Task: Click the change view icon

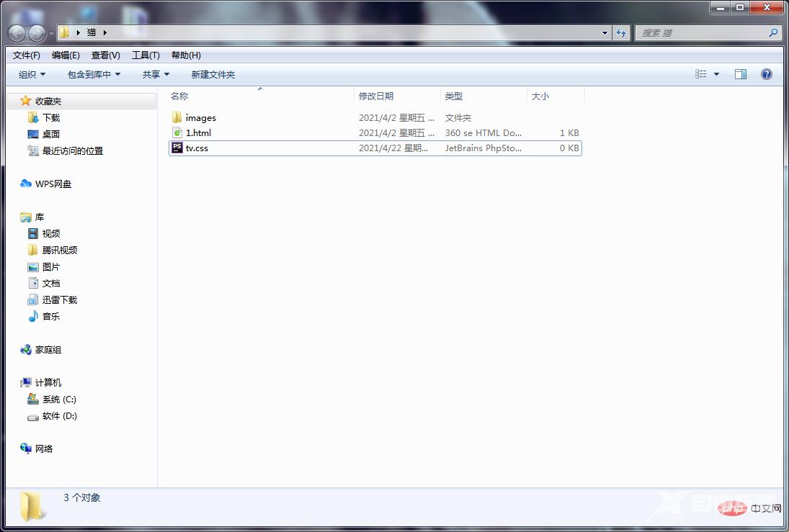Action: tap(701, 74)
